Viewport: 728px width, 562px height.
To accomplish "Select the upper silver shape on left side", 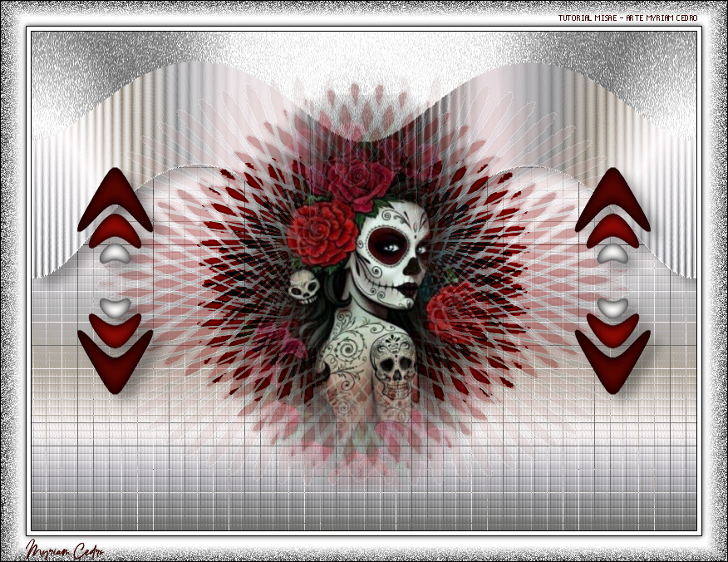I will click(115, 254).
